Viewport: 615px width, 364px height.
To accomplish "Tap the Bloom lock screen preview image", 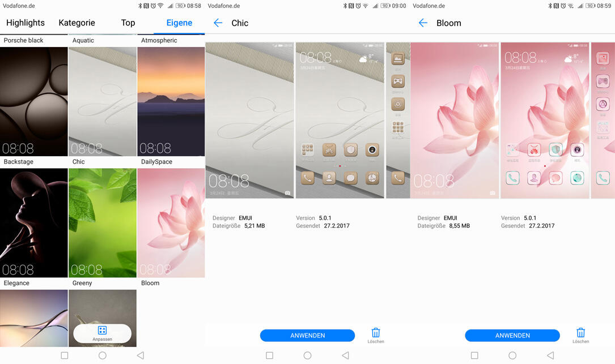I will (x=454, y=120).
